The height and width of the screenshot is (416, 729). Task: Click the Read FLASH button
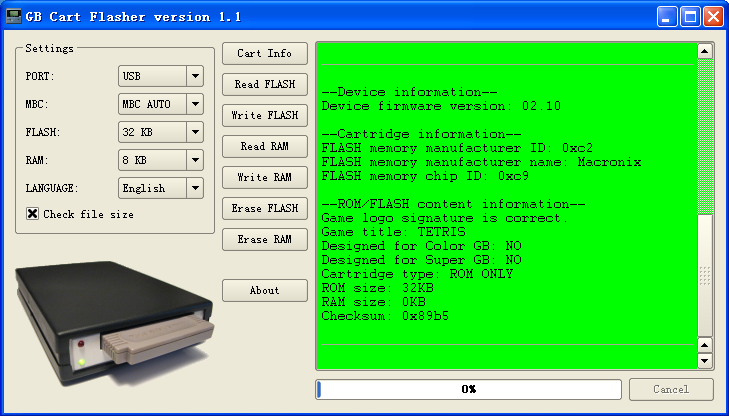click(265, 84)
